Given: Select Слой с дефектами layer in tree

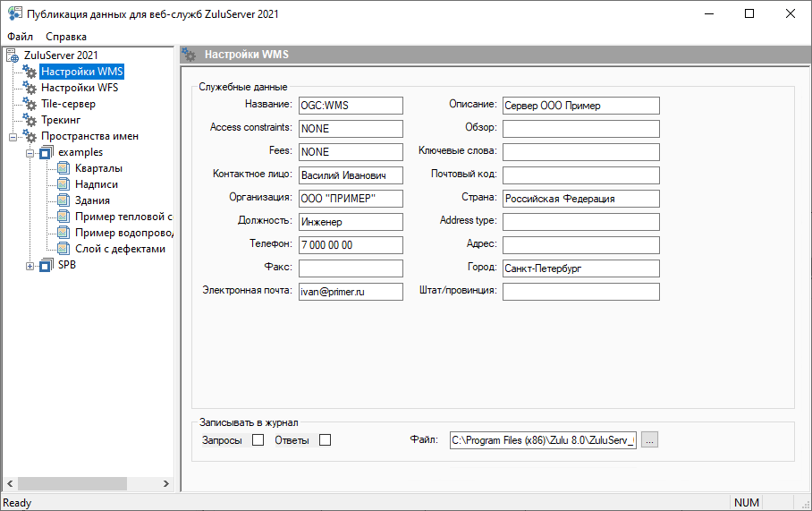Looking at the screenshot, I should [120, 249].
